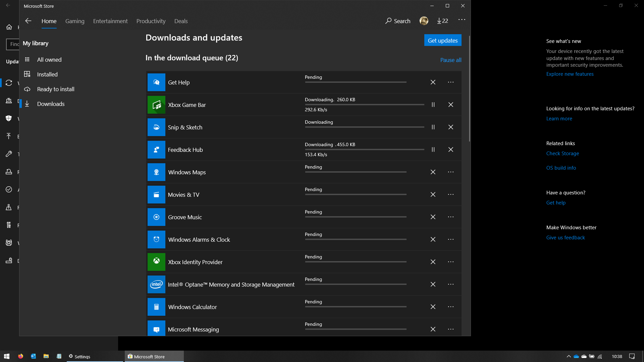Image resolution: width=644 pixels, height=362 pixels.
Task: Click the Windows Calculator app icon
Action: coord(156,307)
